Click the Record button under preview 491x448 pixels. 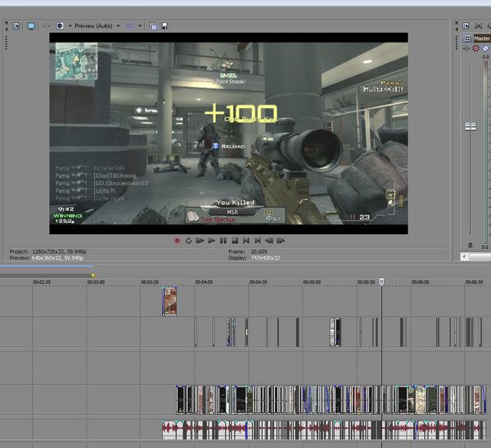[177, 241]
